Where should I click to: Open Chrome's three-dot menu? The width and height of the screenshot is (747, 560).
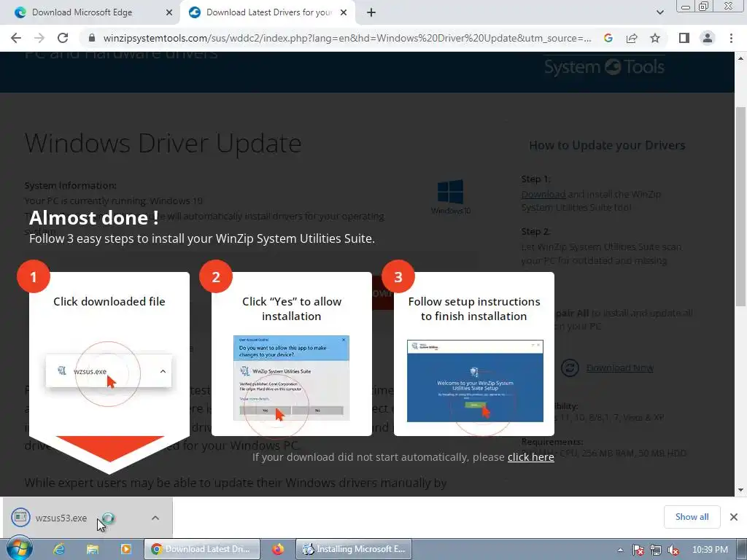[731, 38]
